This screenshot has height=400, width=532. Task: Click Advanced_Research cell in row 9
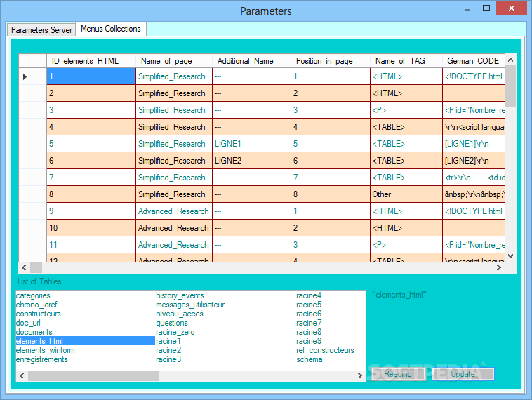pyautogui.click(x=174, y=211)
